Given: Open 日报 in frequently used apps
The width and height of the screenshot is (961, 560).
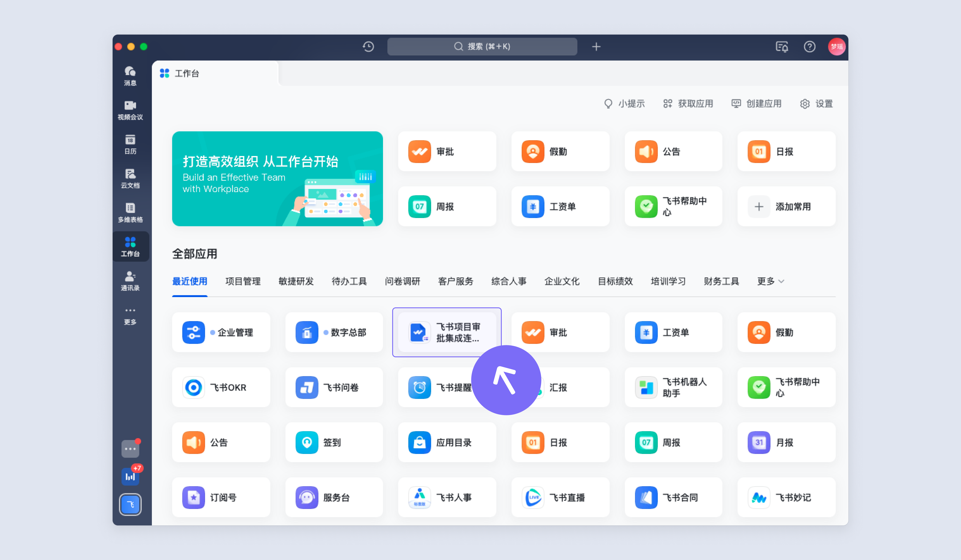Looking at the screenshot, I should pos(786,151).
